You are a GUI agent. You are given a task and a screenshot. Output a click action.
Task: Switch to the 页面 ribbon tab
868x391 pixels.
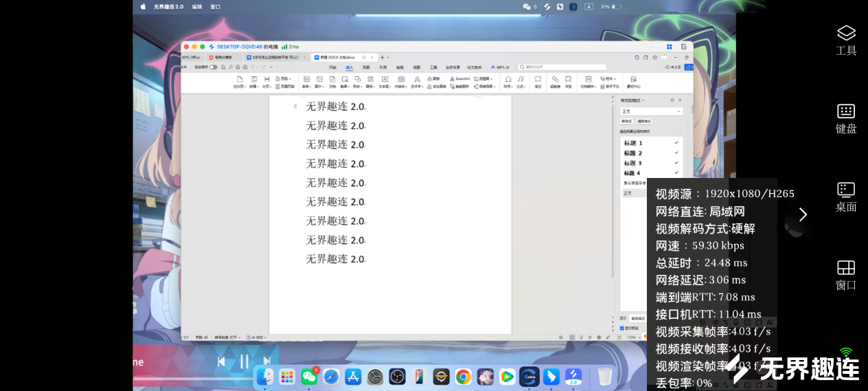coord(366,67)
